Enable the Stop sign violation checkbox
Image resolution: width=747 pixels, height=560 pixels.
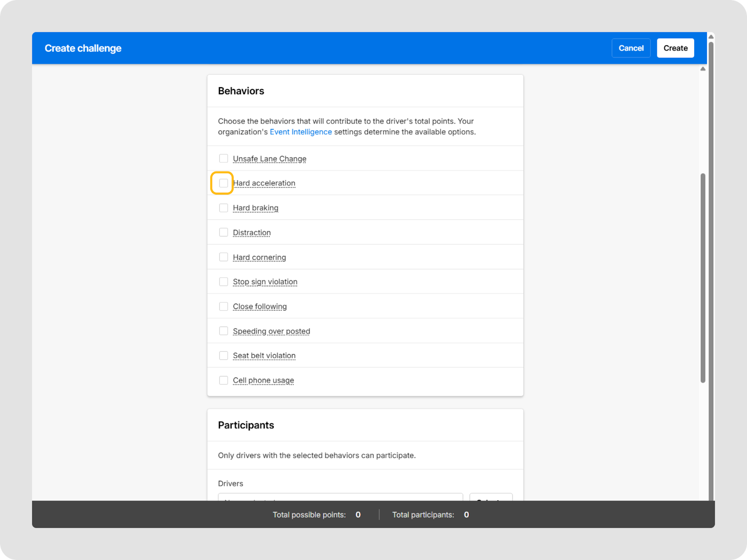coord(224,282)
